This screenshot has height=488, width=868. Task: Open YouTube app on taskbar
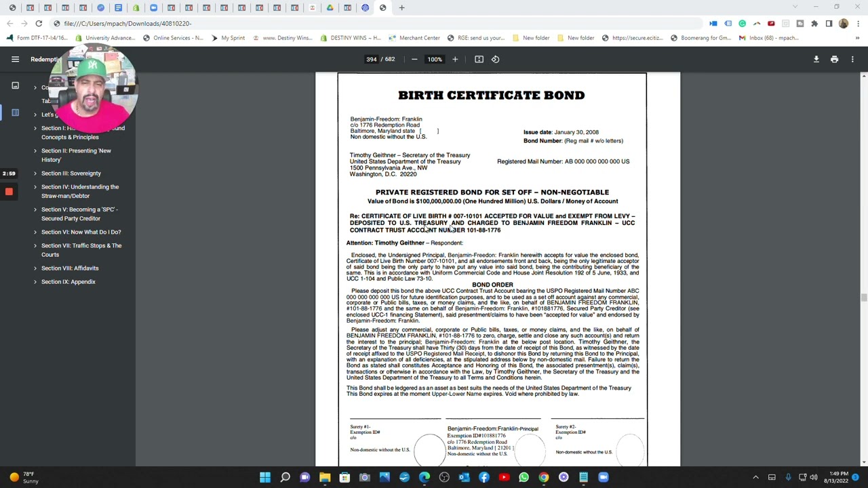tap(504, 477)
